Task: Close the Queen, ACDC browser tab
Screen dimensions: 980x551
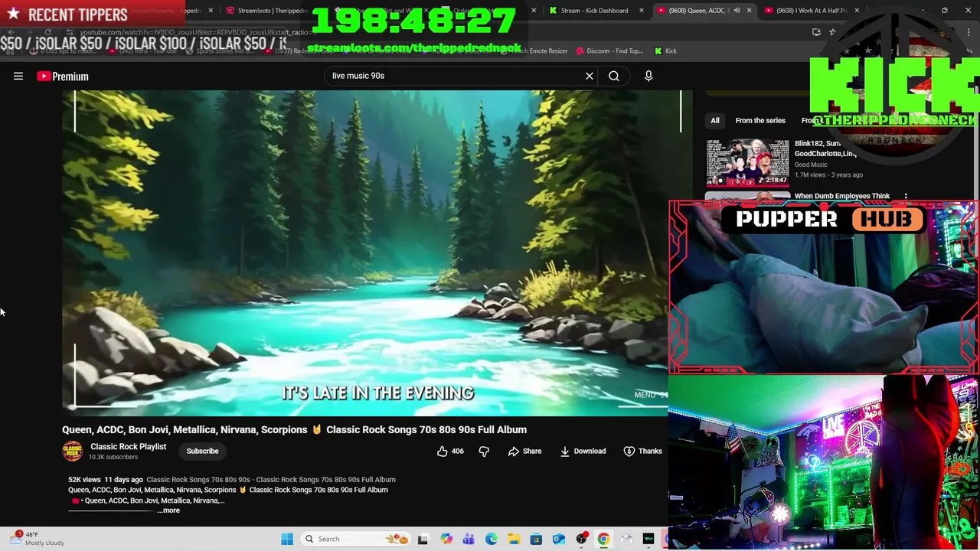Action: [749, 11]
